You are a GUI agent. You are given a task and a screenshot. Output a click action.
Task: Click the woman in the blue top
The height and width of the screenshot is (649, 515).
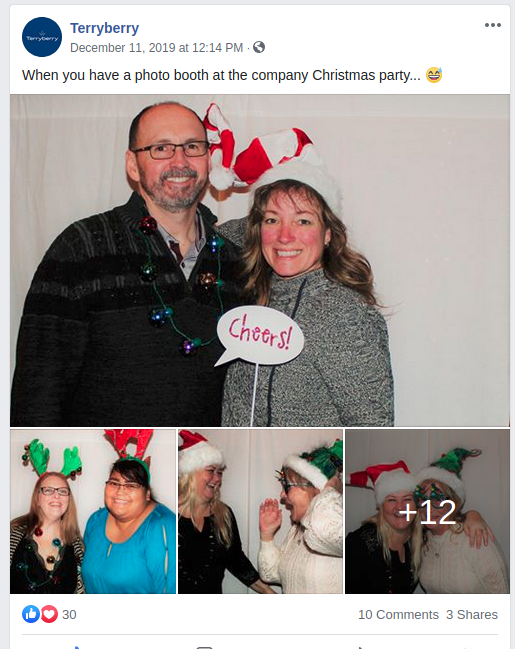pos(128,526)
